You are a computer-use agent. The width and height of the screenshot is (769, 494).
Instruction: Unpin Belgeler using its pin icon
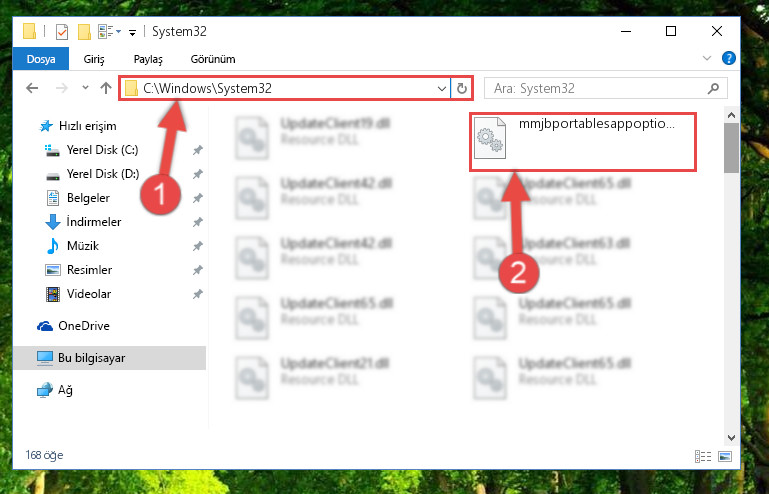198,198
